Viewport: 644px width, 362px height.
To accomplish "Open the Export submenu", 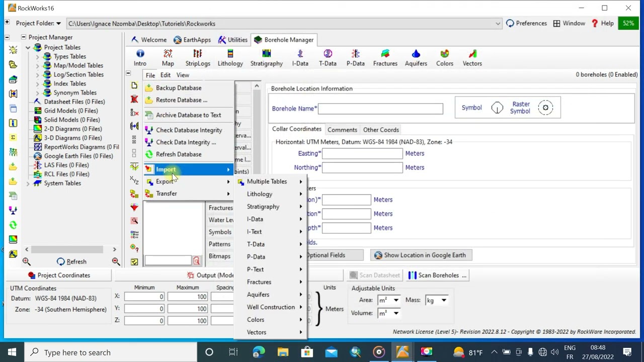I will pos(189,182).
